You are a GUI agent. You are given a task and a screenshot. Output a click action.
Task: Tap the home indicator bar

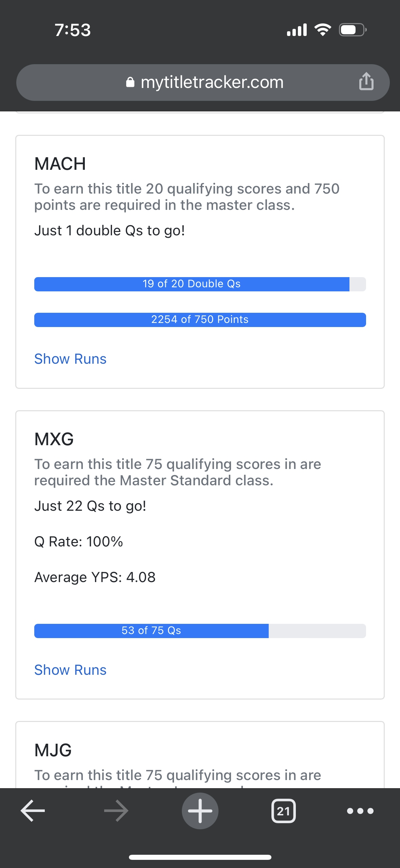point(200,857)
